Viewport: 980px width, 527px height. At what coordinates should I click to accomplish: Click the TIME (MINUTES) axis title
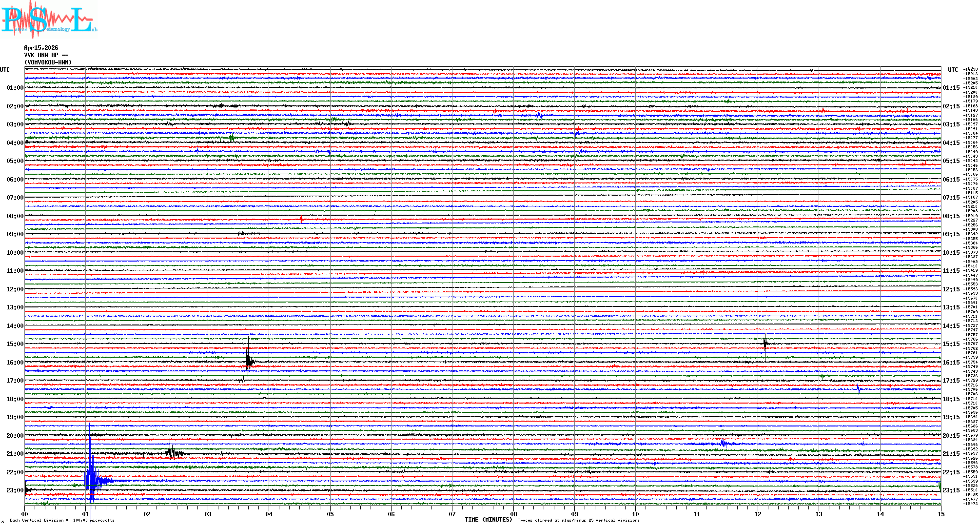(x=489, y=520)
